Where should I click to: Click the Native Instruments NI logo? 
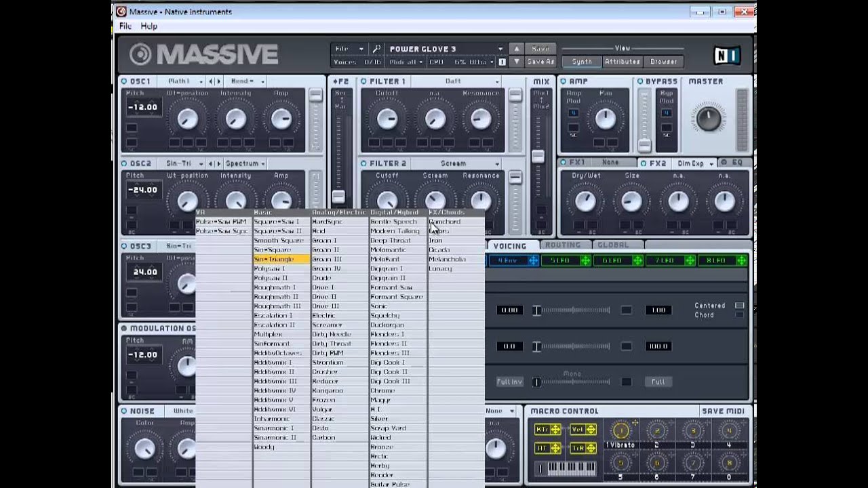[726, 56]
